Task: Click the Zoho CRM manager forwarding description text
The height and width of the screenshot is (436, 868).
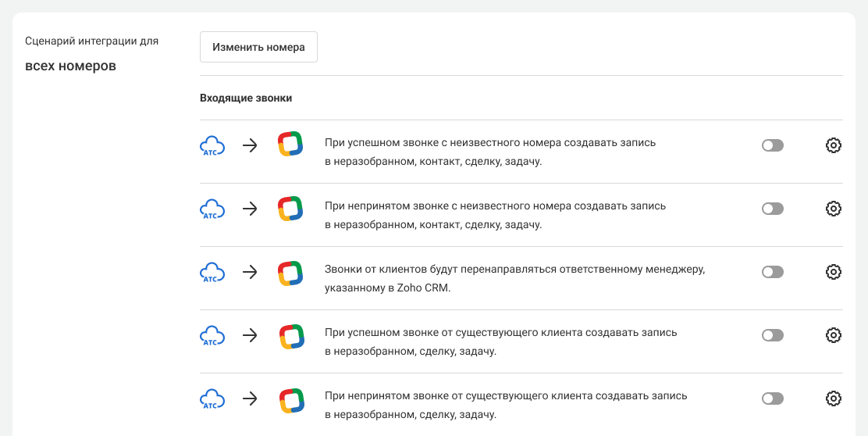Action: tap(514, 278)
